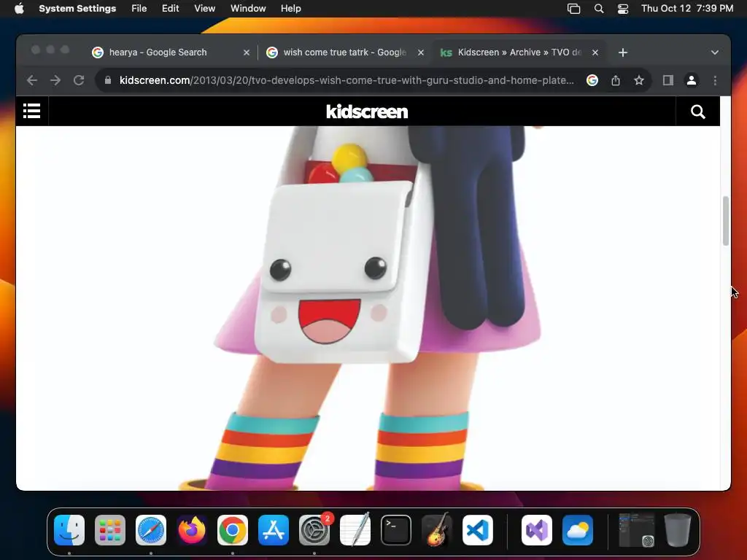Screen dimensions: 747x560
Task: Open the Weather app in the Dock
Action: pos(578,530)
